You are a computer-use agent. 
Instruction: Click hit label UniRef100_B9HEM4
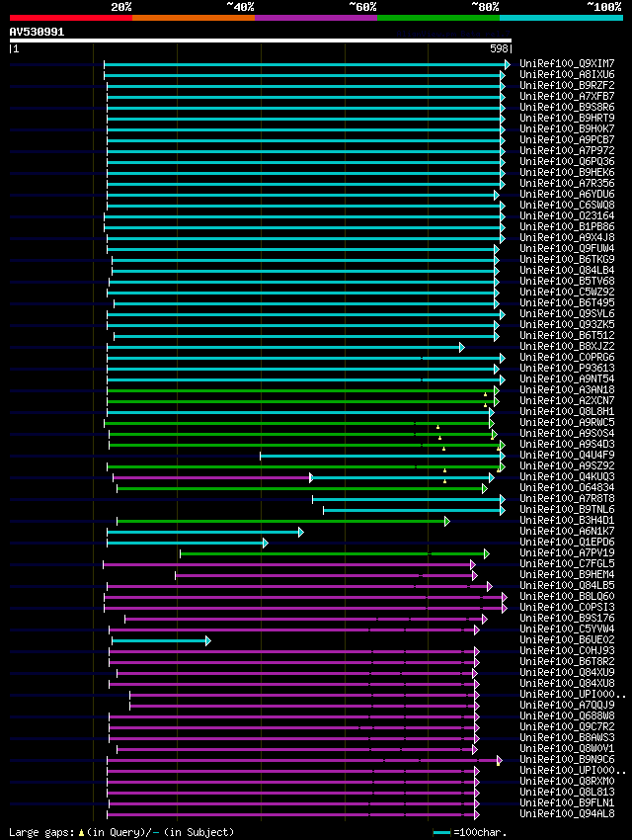pos(567,575)
